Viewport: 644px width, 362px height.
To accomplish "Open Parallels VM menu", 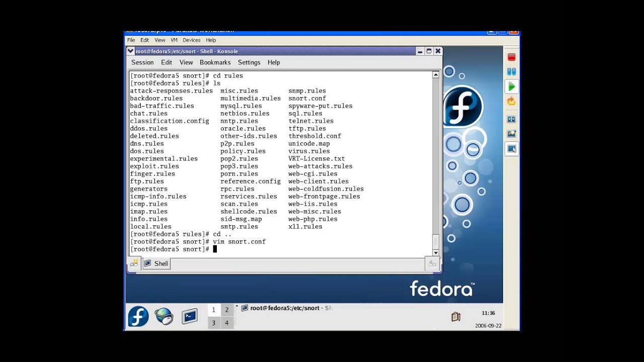I will click(174, 40).
